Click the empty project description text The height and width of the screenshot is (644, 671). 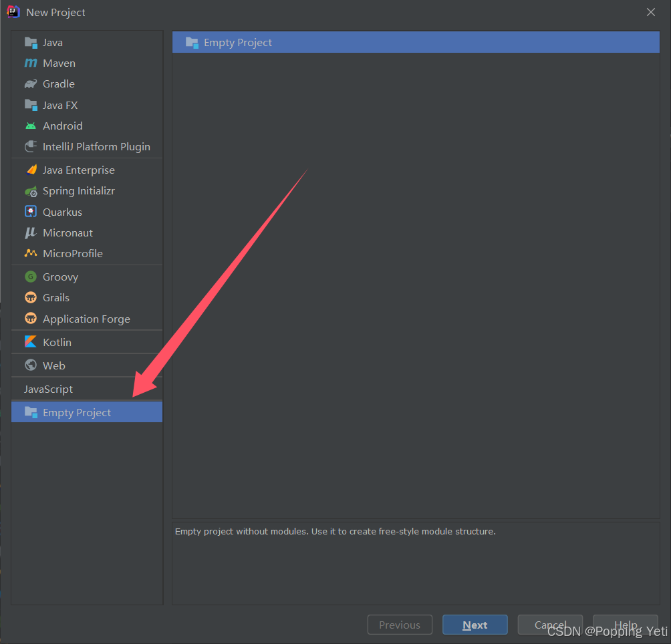[x=335, y=531]
